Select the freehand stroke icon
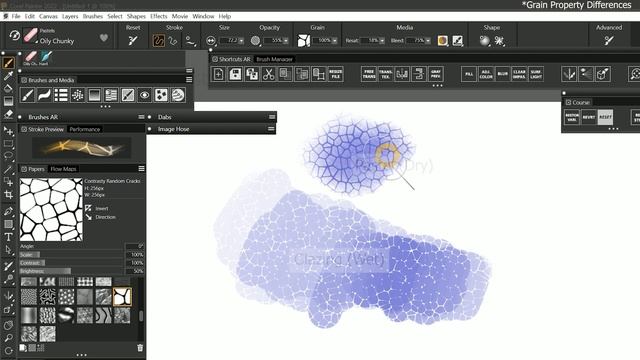Screen dimensions: 640x360 pos(159,40)
